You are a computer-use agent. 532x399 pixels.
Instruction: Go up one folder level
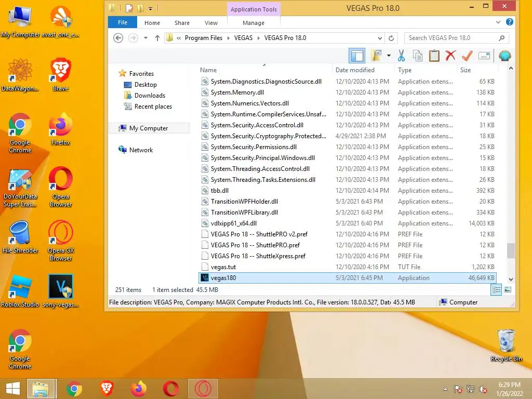(157, 38)
